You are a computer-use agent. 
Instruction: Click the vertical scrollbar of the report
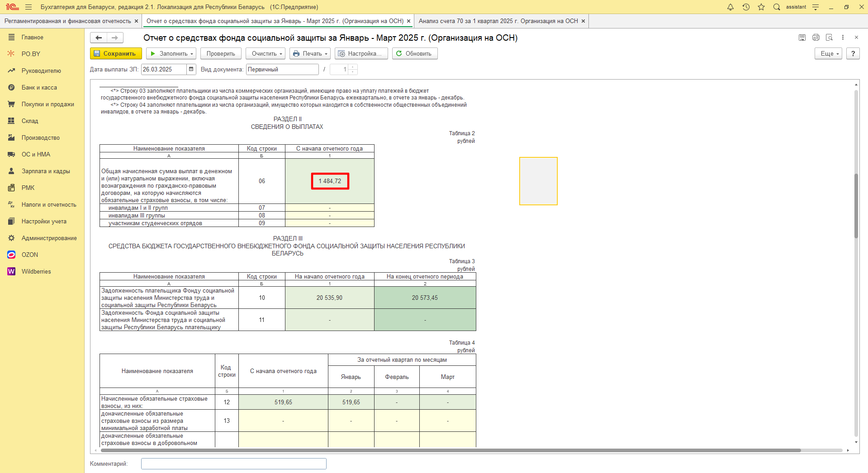click(x=856, y=206)
